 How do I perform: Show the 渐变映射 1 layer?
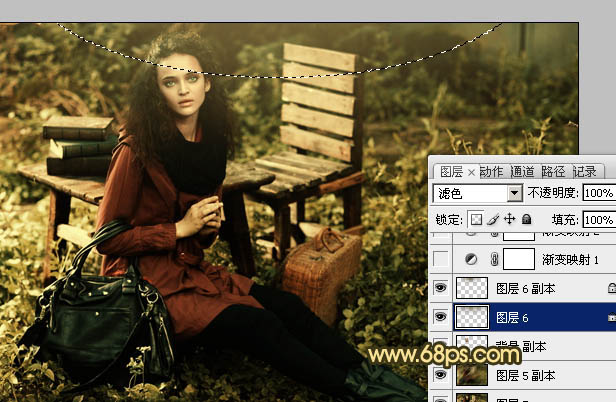pyautogui.click(x=440, y=260)
